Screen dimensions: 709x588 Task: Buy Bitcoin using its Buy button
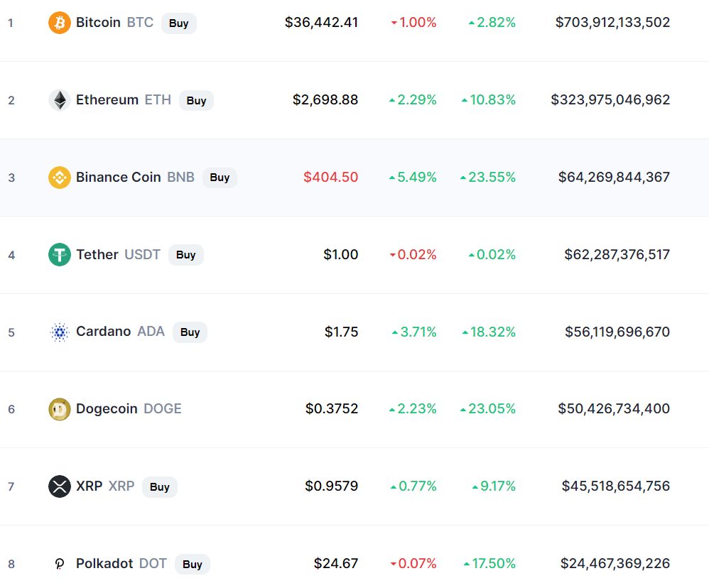pos(178,23)
